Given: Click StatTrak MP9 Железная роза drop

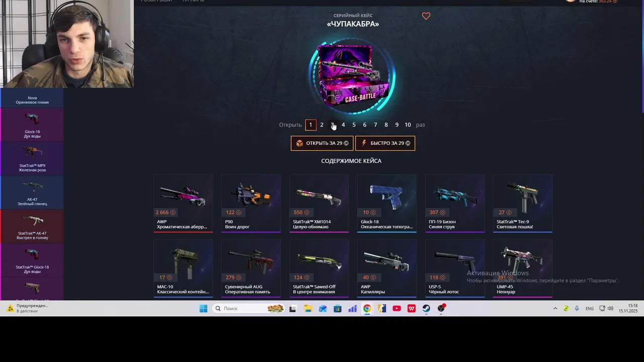Looking at the screenshot, I should pos(32,158).
